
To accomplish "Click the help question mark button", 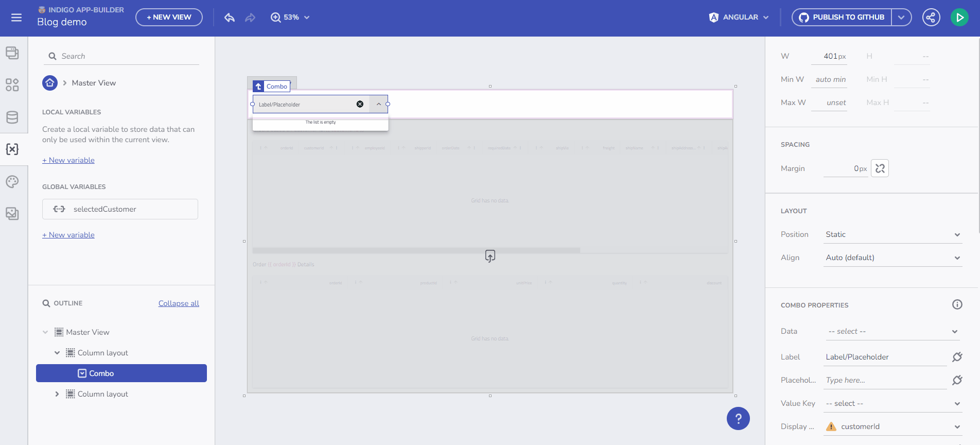I will pyautogui.click(x=738, y=418).
